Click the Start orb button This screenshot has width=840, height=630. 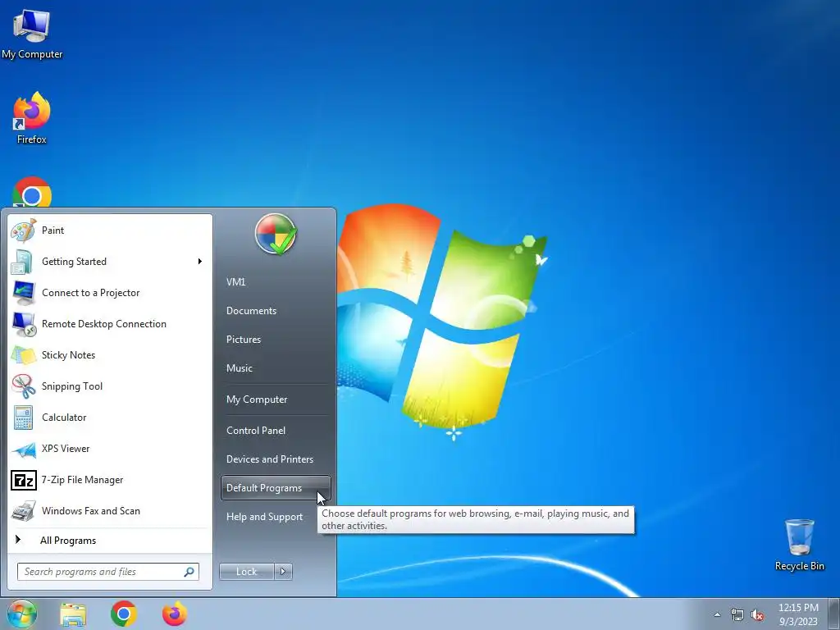[22, 614]
